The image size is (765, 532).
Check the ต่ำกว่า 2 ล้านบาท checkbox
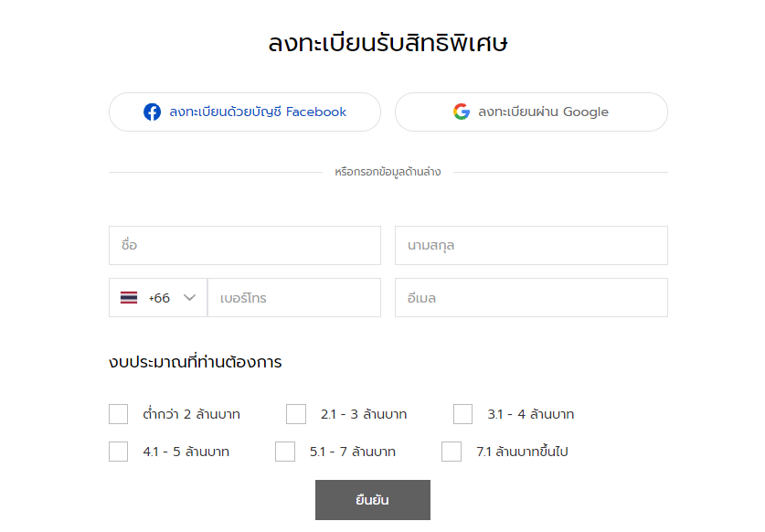(119, 414)
